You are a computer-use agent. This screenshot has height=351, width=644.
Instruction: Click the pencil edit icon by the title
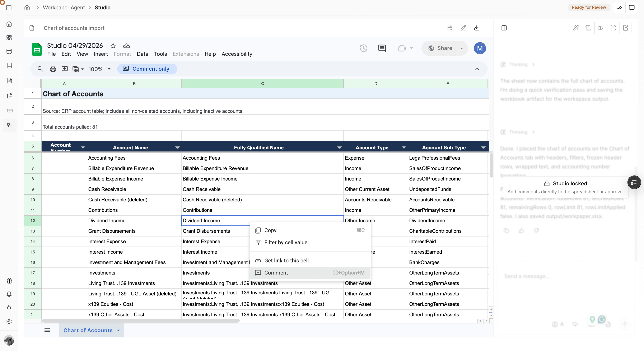463,28
